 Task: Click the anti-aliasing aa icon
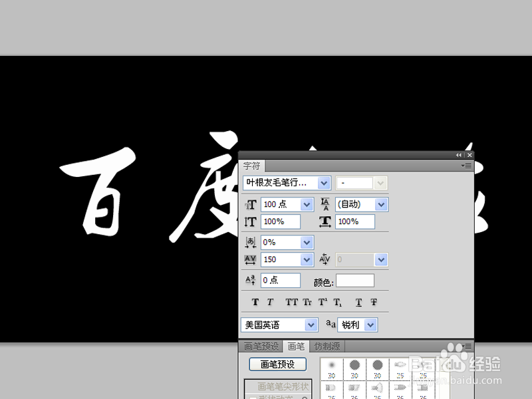331,324
